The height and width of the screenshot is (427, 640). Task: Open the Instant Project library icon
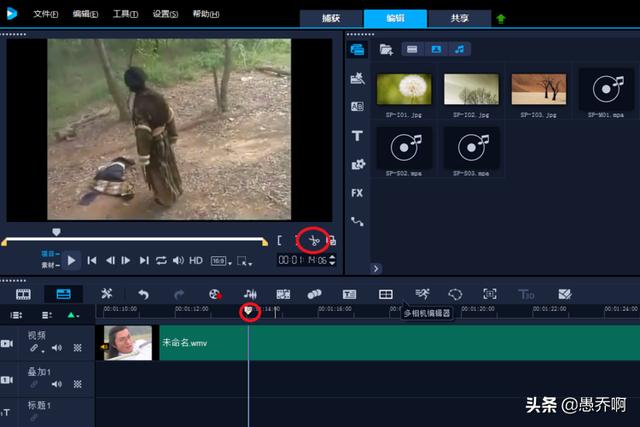click(357, 78)
